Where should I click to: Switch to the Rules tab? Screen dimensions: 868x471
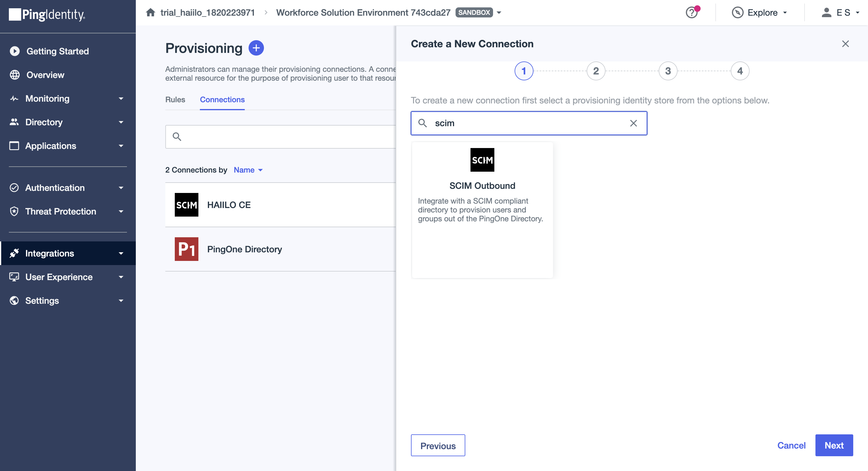[175, 100]
